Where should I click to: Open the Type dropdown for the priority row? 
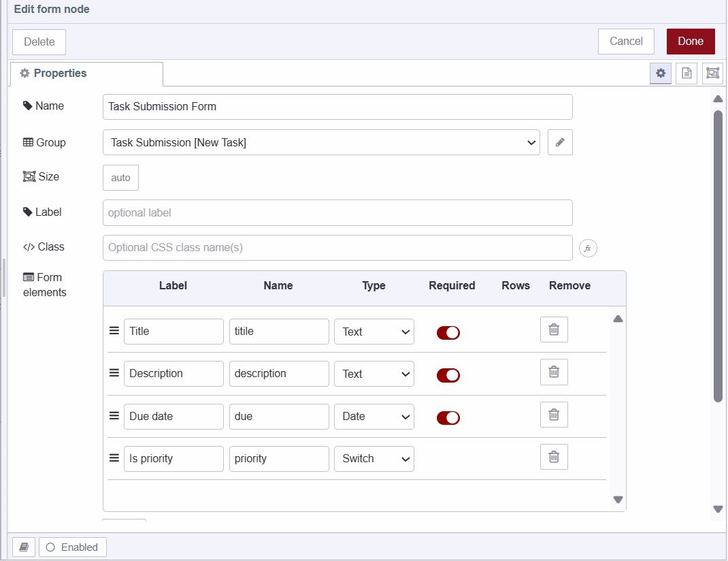(x=374, y=458)
